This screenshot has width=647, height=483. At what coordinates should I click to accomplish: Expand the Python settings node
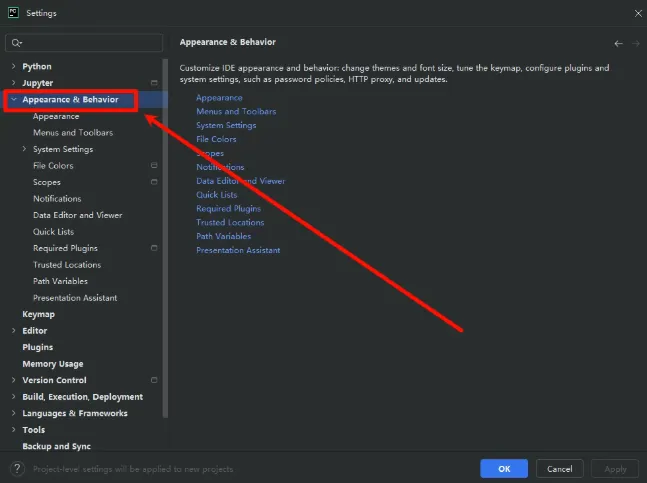(x=13, y=67)
